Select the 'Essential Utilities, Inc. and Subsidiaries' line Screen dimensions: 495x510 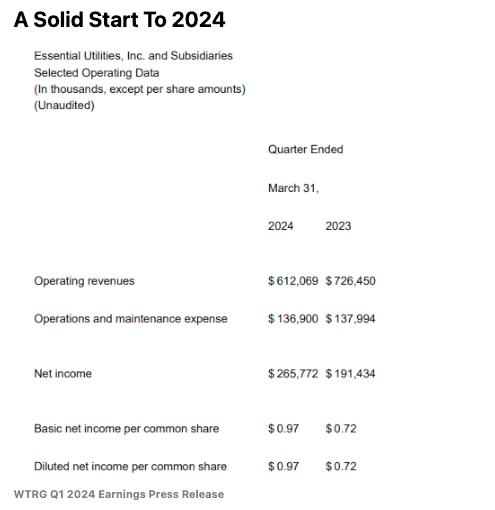[x=133, y=56]
